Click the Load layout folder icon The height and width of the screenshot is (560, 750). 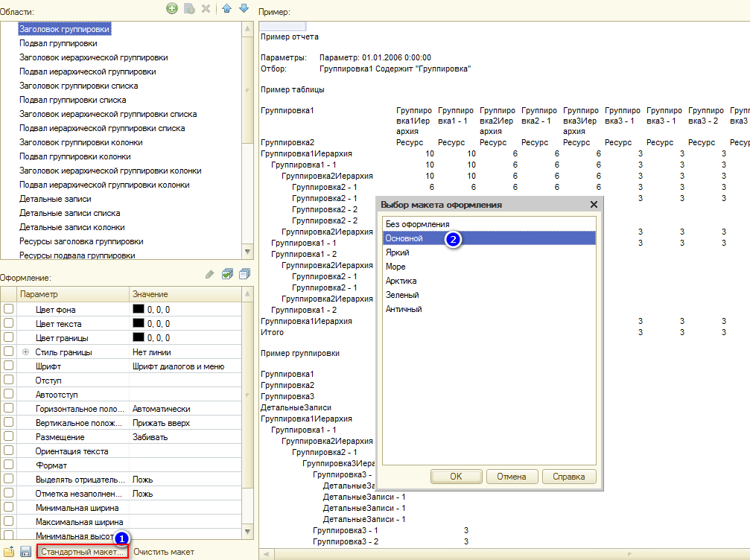pos(9,552)
